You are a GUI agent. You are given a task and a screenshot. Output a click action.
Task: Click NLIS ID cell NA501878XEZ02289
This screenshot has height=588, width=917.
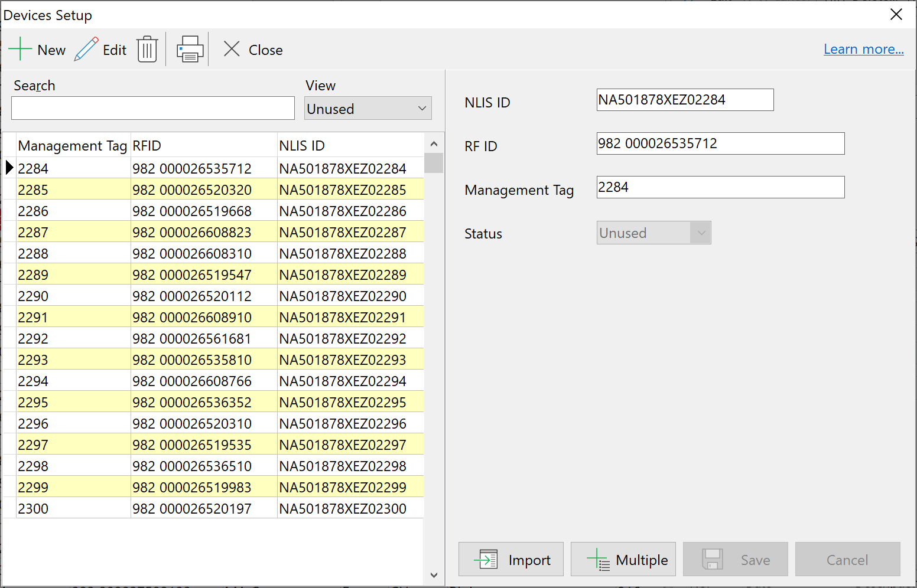[x=350, y=275]
